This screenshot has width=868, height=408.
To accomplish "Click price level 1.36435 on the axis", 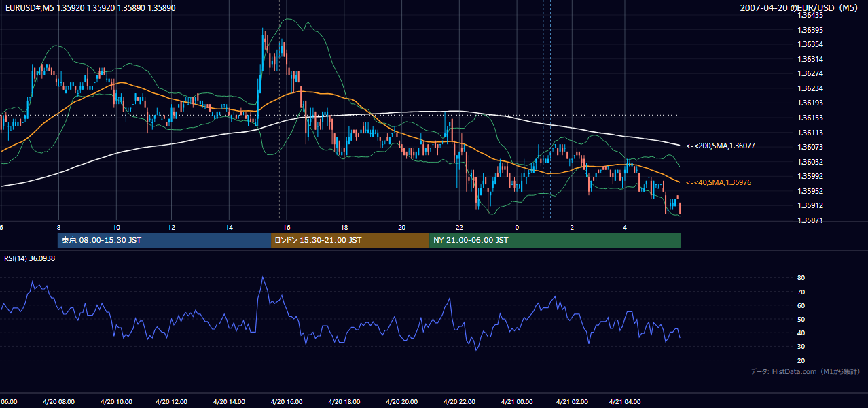I will tap(811, 15).
